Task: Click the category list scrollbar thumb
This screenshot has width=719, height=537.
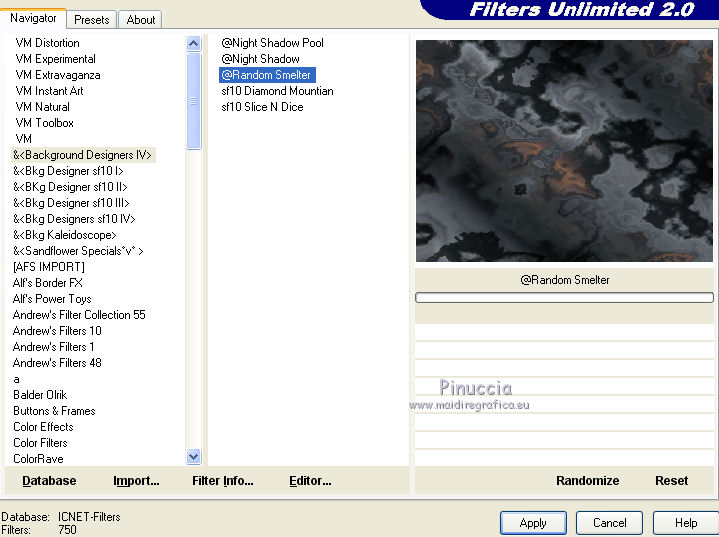Action: tap(194, 100)
